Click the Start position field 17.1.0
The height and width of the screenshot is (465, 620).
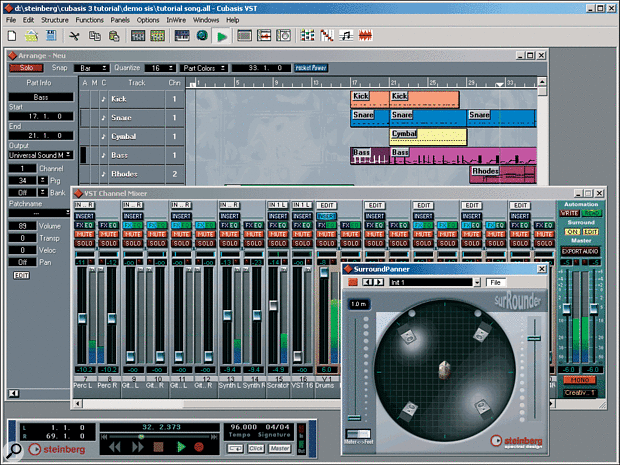click(41, 116)
